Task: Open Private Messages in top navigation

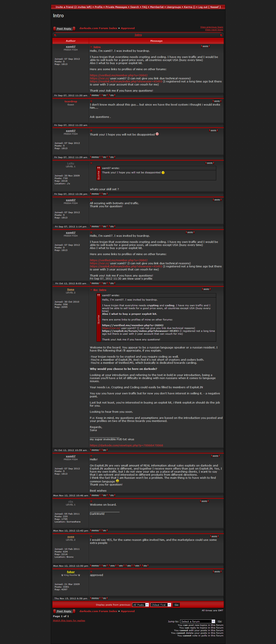Action: 116,7
